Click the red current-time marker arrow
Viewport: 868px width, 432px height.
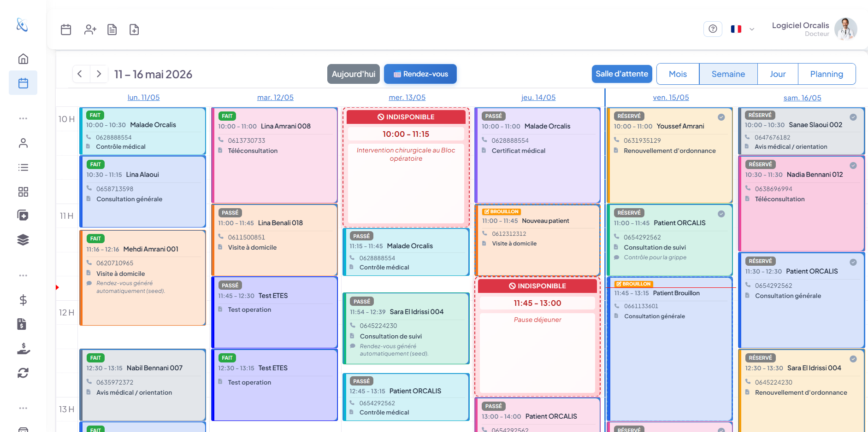57,287
